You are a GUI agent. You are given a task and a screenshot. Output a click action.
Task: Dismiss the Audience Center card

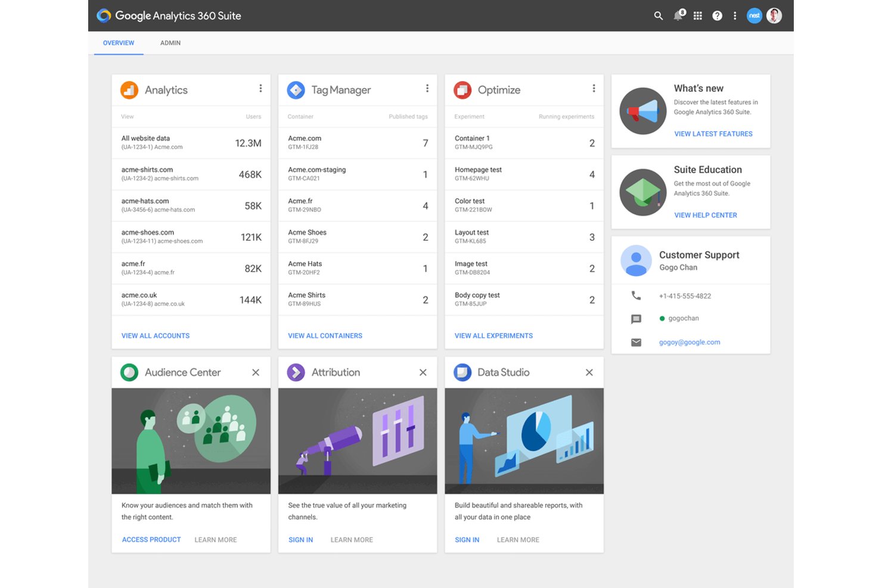256,372
